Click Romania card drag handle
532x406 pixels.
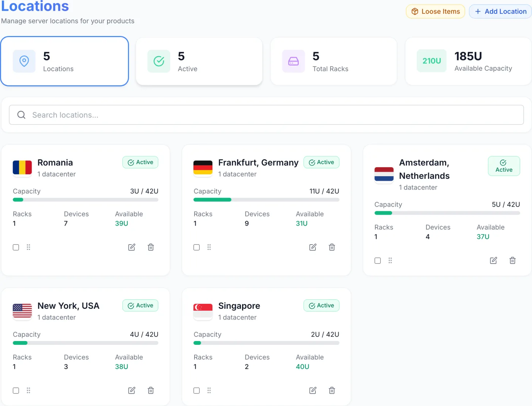pyautogui.click(x=28, y=247)
